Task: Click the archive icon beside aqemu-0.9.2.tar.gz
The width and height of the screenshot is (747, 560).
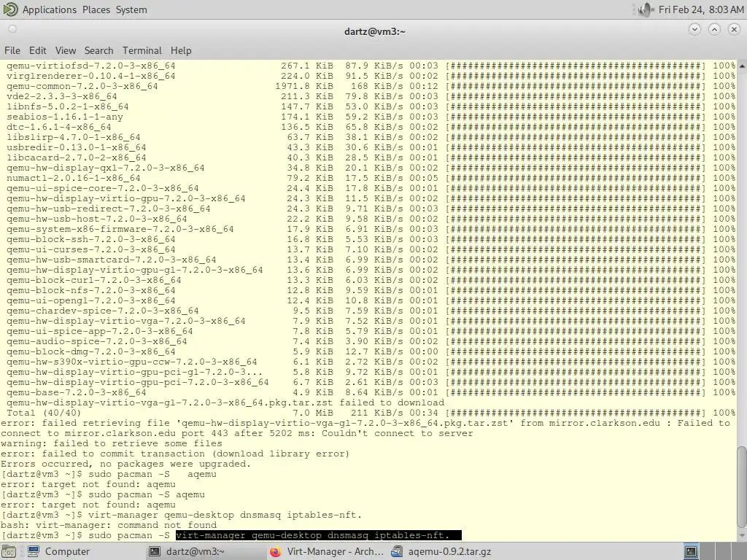Action: click(x=397, y=551)
